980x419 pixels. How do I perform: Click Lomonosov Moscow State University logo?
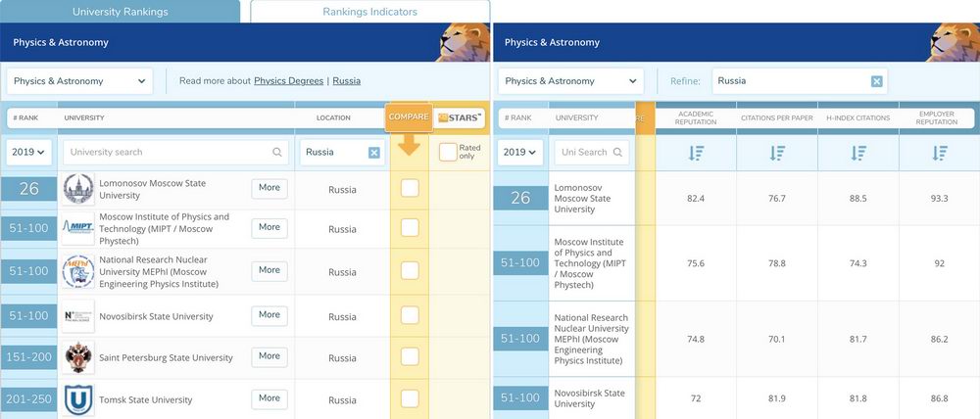[78, 189]
